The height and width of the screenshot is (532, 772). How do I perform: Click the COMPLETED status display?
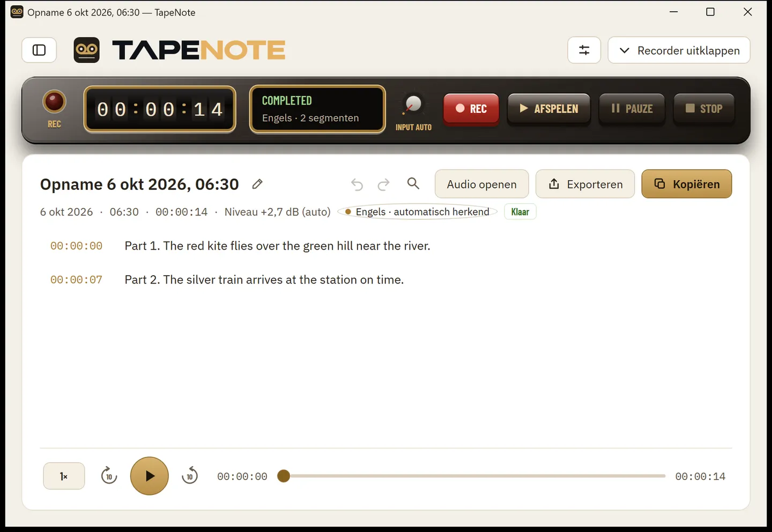(x=317, y=109)
